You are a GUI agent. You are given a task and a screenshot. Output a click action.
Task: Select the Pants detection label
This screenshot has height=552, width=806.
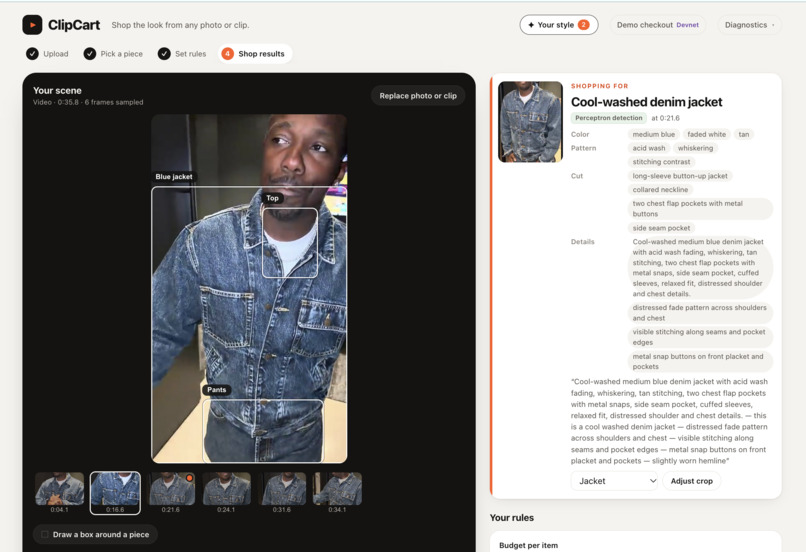click(x=216, y=390)
